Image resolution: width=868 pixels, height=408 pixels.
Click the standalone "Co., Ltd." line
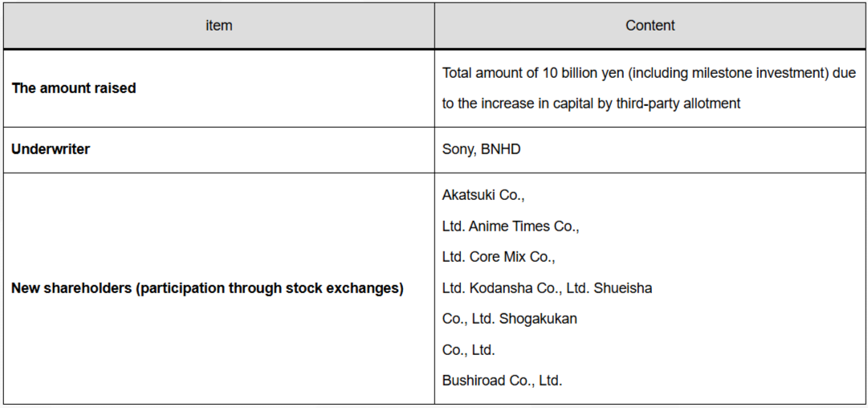(x=468, y=349)
